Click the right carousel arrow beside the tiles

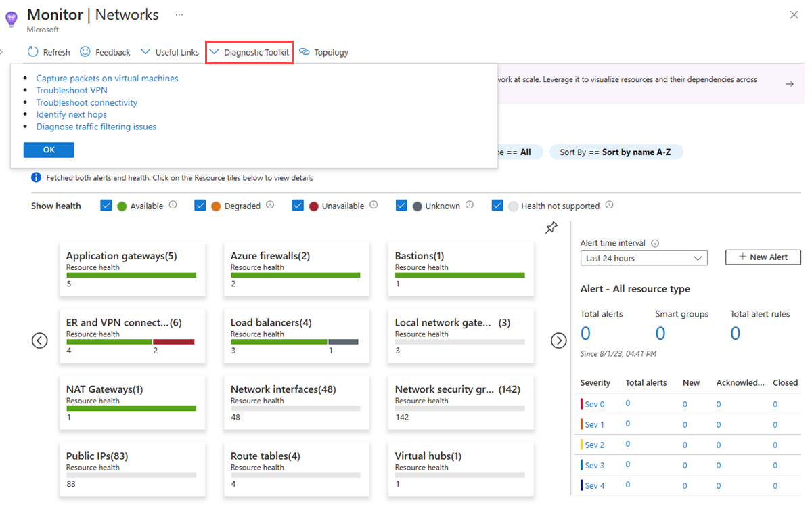[558, 340]
